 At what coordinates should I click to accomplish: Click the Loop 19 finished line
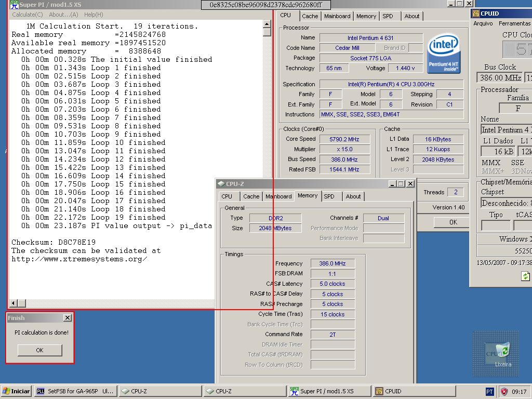point(94,218)
